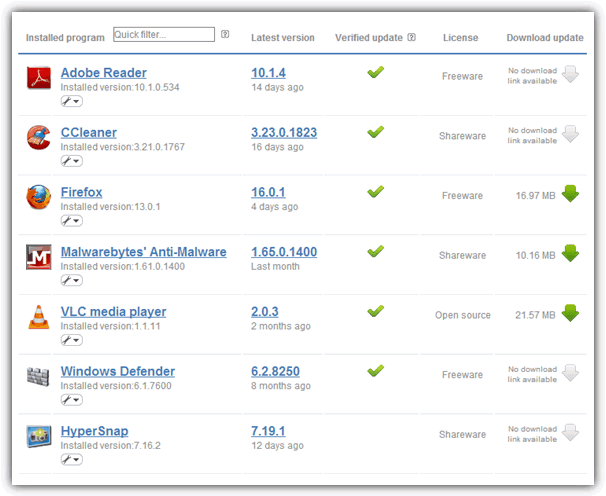Click the verified checkmark for CCleaner
The width and height of the screenshot is (606, 496).
coord(375,131)
